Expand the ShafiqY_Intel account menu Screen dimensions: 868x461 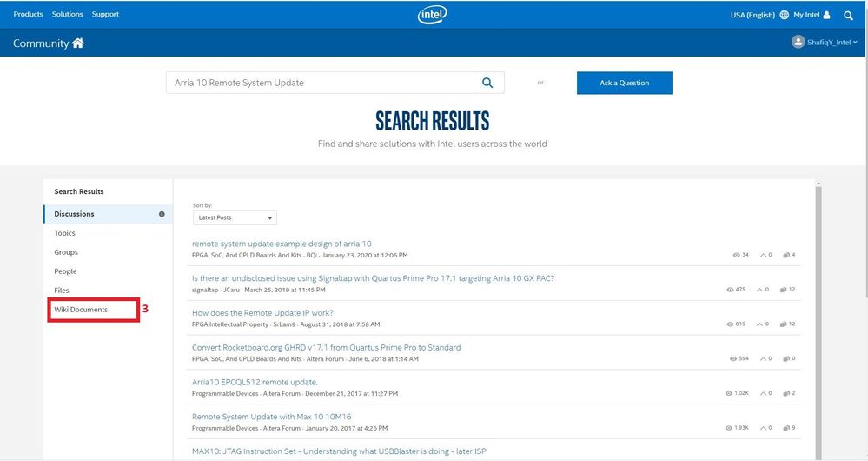(x=832, y=42)
